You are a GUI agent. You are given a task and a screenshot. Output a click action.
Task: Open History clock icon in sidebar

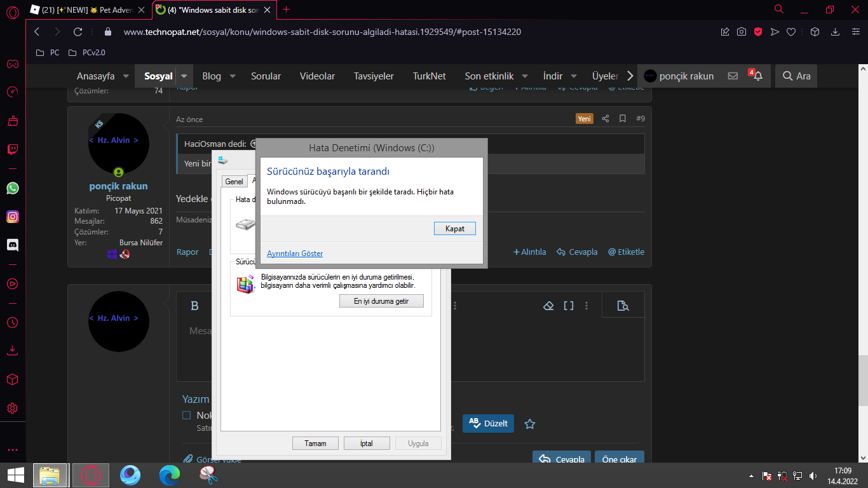tap(13, 323)
